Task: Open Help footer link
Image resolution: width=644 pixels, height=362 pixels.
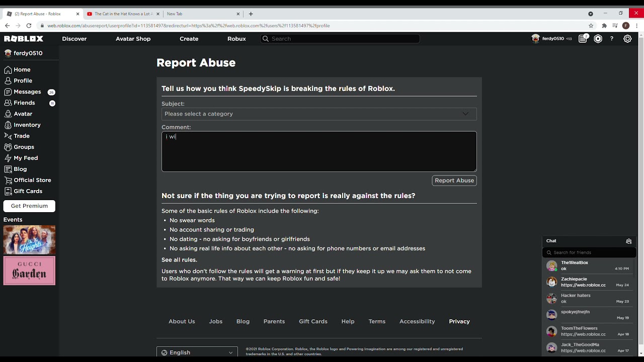Action: [348, 322]
